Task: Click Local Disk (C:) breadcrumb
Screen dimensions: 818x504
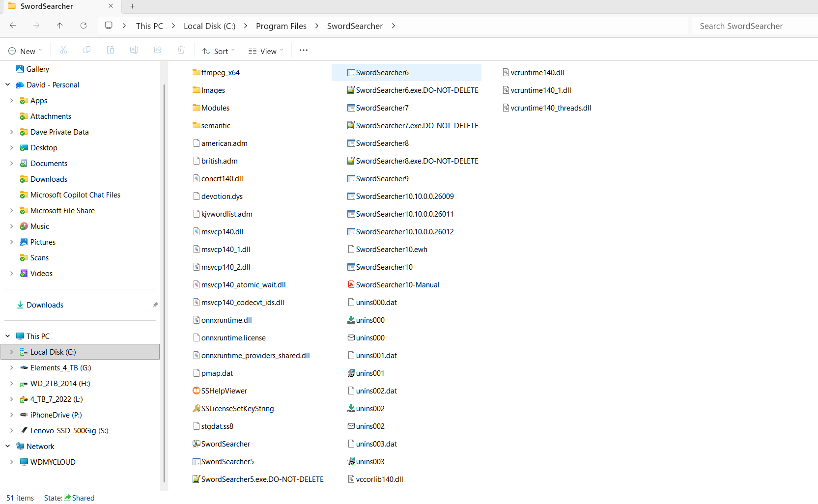Action: 209,26
